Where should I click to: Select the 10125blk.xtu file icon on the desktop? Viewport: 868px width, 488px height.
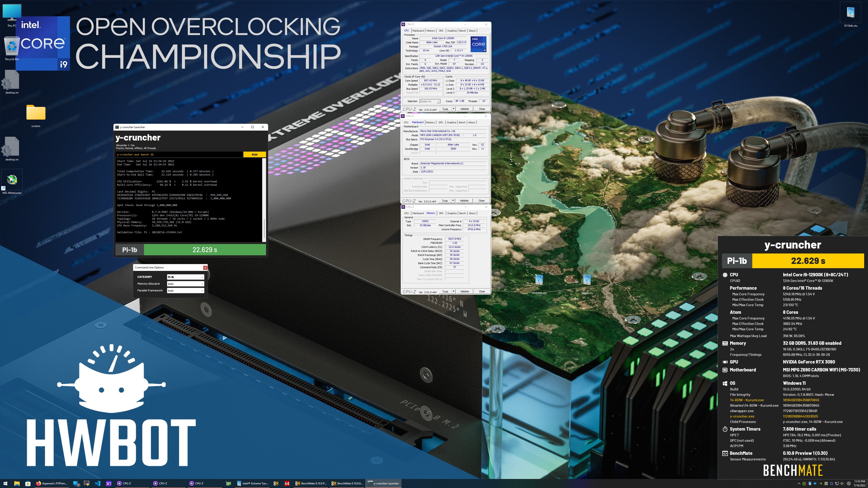539,285
